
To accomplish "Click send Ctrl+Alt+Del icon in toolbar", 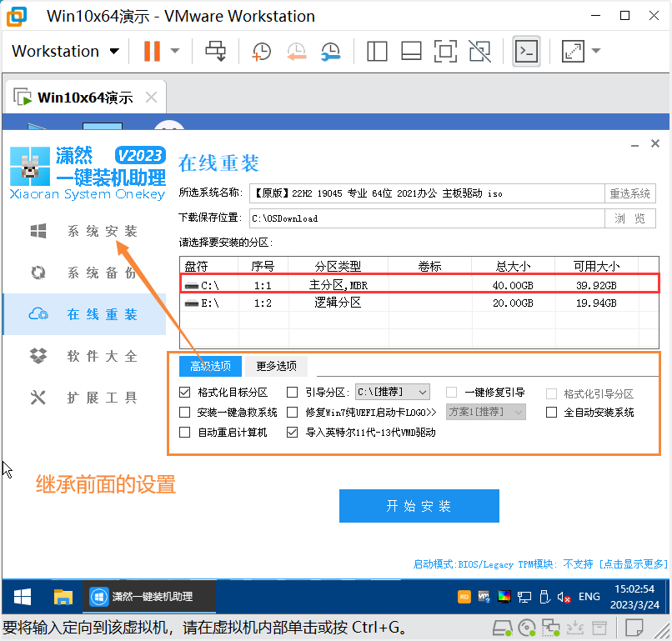I will pyautogui.click(x=216, y=51).
